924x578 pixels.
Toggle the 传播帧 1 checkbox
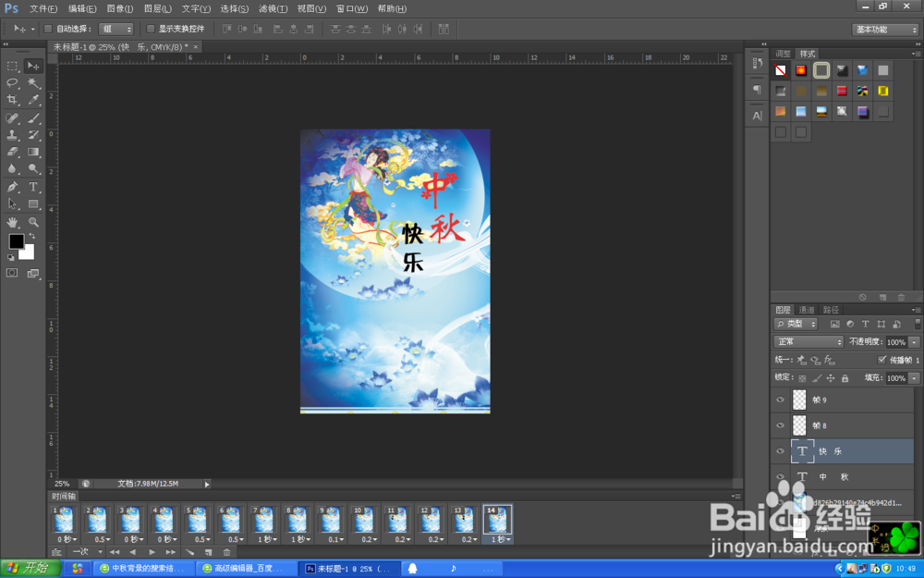coord(882,360)
